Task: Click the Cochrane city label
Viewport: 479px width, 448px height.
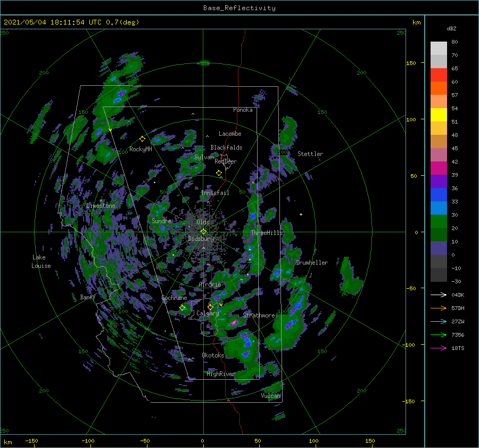Action: (x=174, y=298)
